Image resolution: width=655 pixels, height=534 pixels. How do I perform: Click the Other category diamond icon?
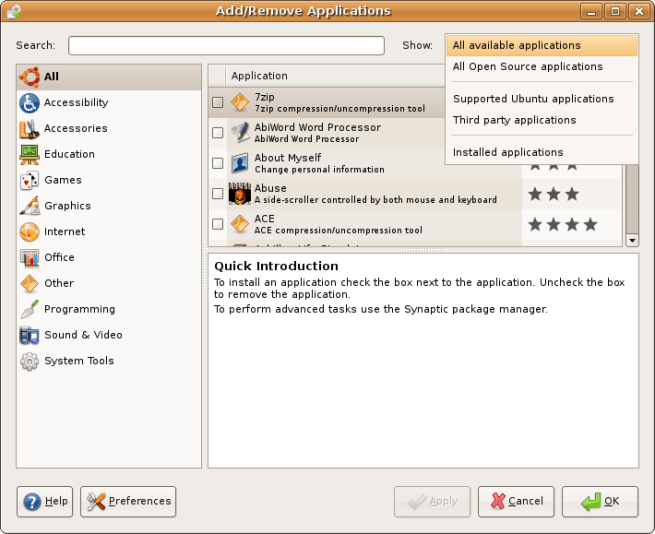coord(29,284)
